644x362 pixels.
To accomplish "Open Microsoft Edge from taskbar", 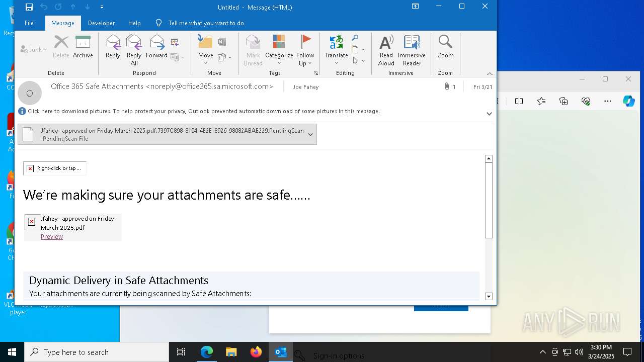I will (x=207, y=352).
